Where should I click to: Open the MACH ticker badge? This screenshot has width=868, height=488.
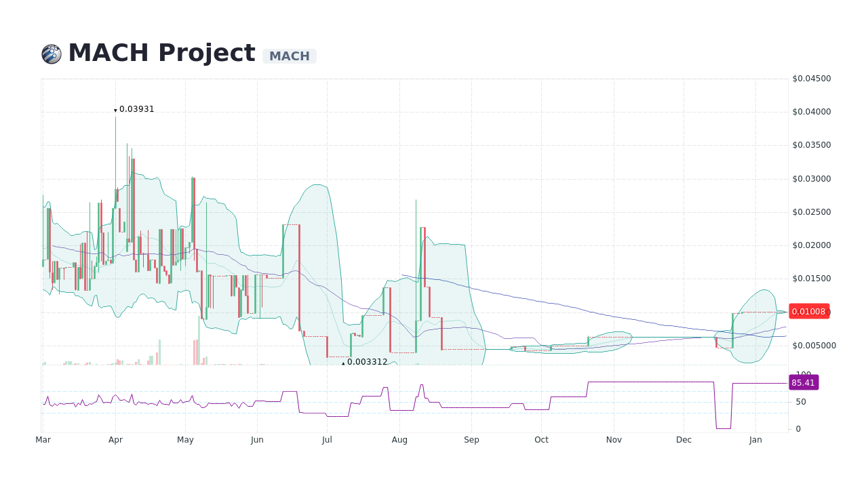pyautogui.click(x=289, y=56)
